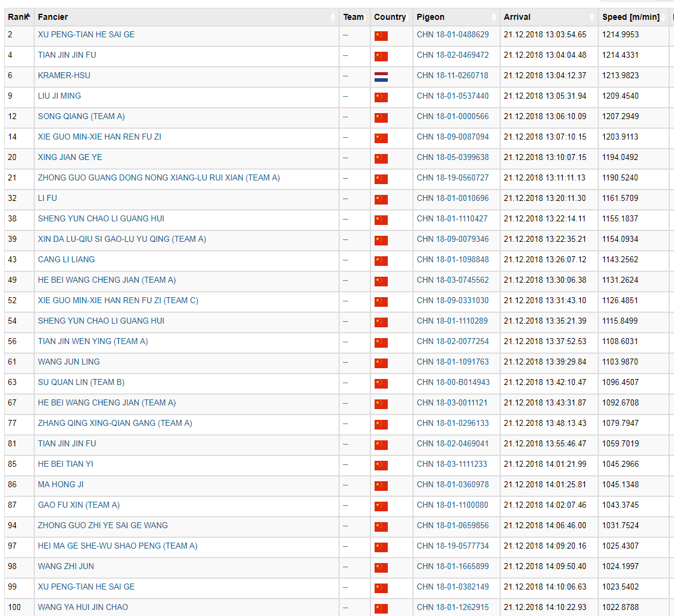Click flag icon in rank 14 row
This screenshot has height=616, width=674.
[381, 138]
